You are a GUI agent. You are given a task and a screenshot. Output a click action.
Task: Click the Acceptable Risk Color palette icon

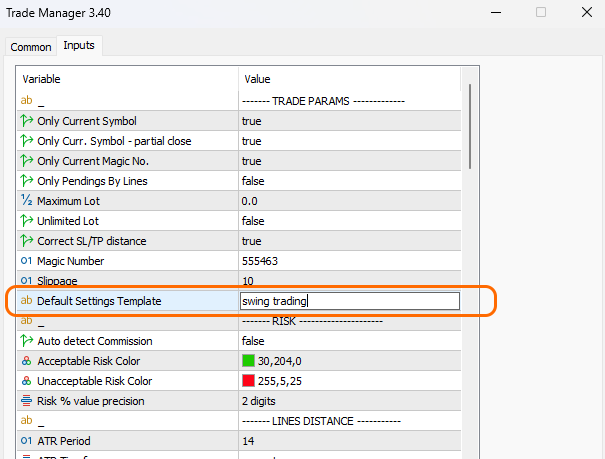coord(26,361)
